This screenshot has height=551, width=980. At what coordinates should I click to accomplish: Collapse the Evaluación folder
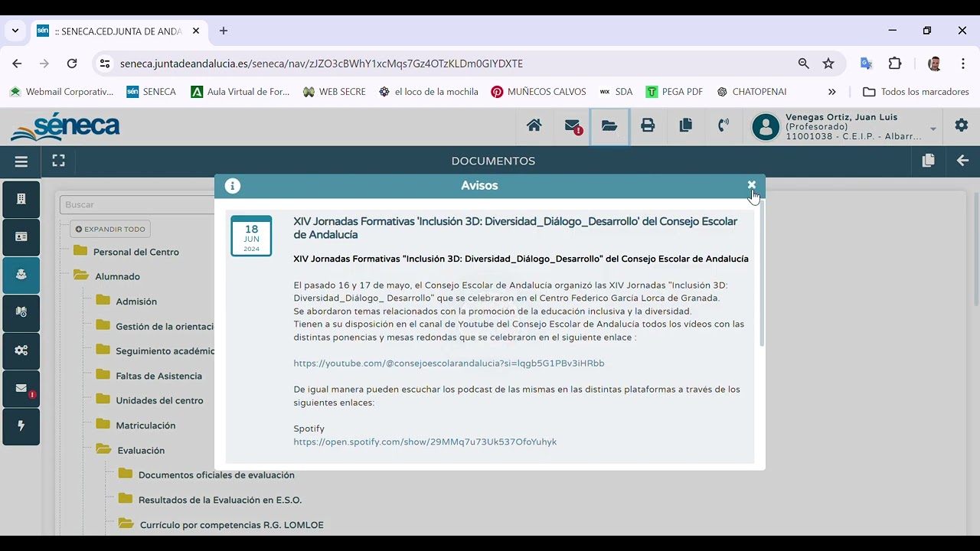click(x=130, y=451)
